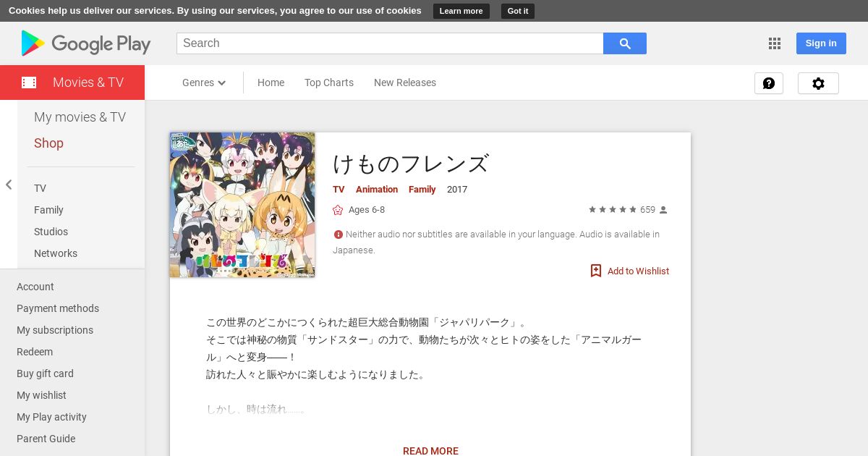Click the title けものフレンズ

click(411, 164)
